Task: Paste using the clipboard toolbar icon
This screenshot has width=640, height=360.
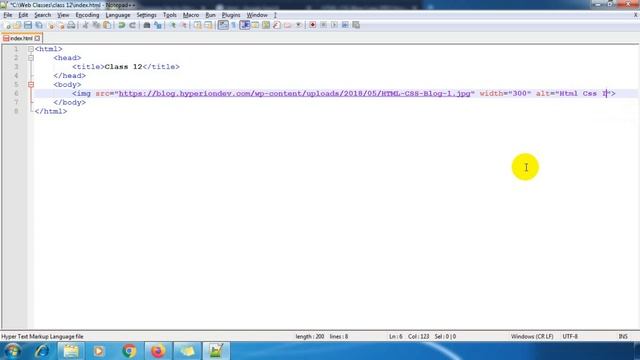Action: 107,25
